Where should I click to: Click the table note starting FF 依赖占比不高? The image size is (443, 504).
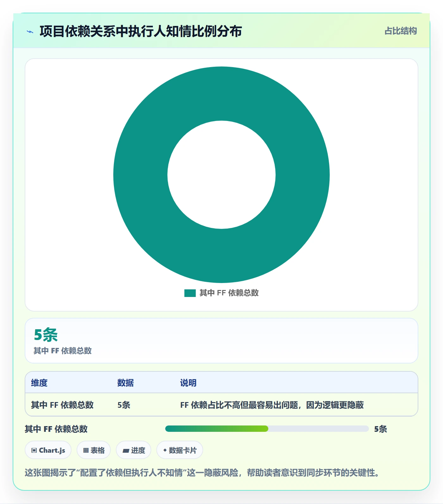tap(272, 405)
